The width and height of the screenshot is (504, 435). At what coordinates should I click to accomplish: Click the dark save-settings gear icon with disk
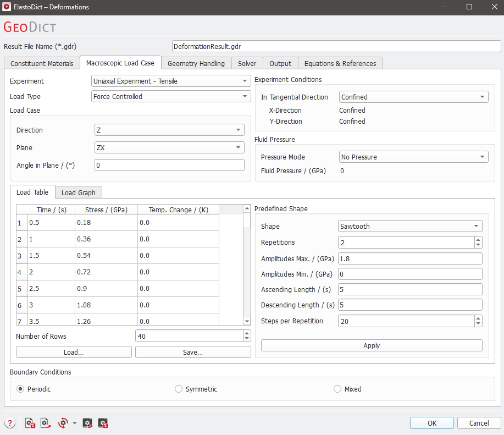pyautogui.click(x=103, y=423)
